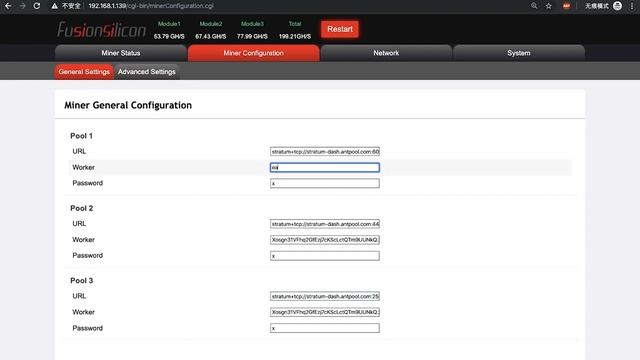Viewport: 640px width, 360px height.
Task: Open the browser three-dot menu
Action: click(x=632, y=6)
